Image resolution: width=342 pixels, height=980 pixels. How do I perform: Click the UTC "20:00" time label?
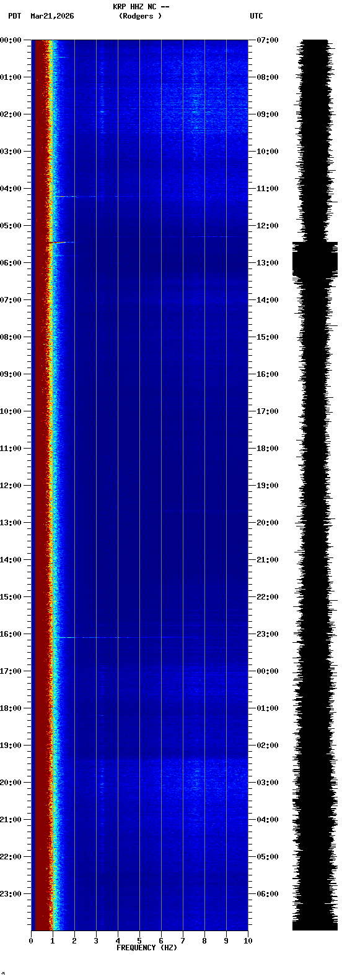click(268, 523)
